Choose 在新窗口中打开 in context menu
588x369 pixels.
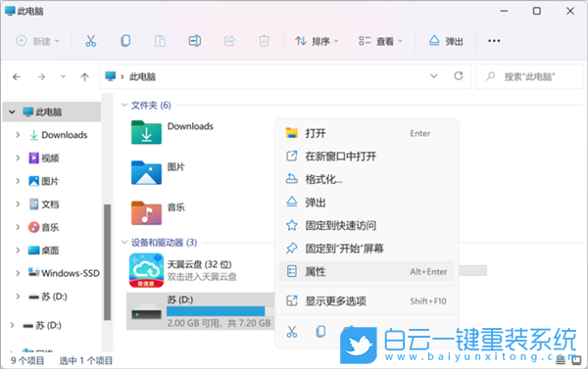coord(367,156)
